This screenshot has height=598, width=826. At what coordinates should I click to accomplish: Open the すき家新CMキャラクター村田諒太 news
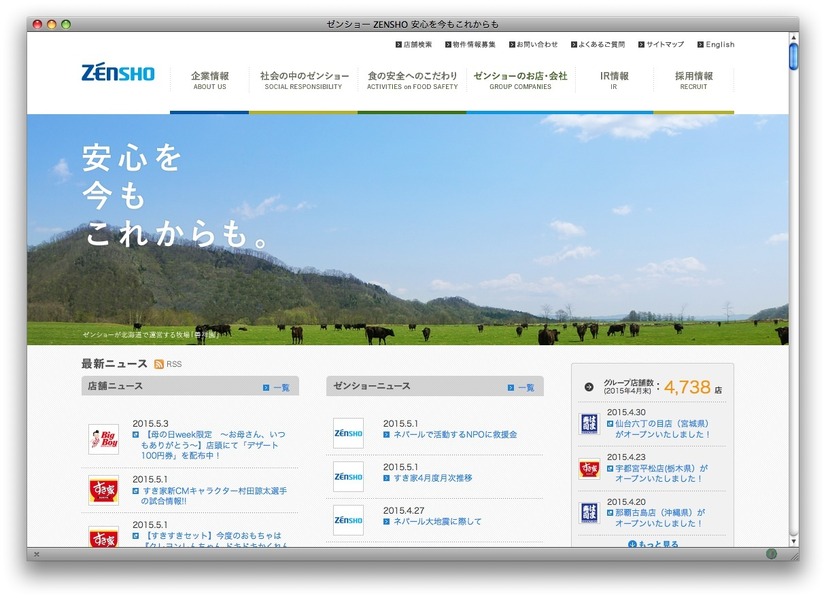(x=210, y=496)
